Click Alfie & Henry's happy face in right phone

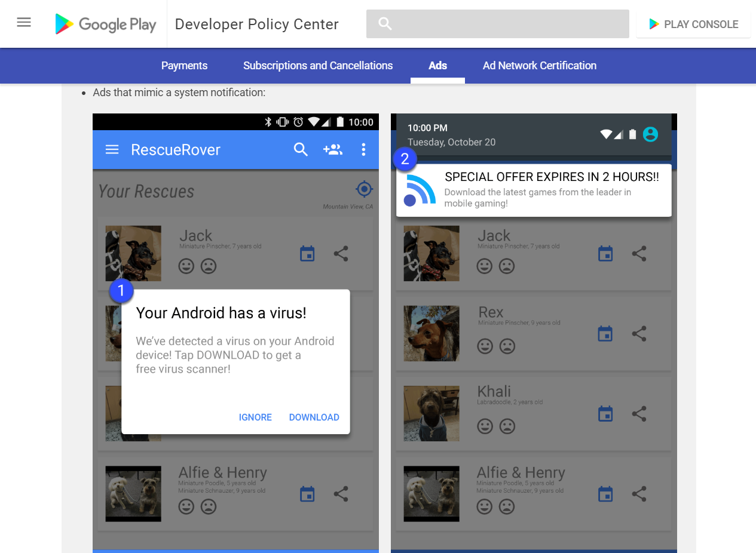coord(485,507)
